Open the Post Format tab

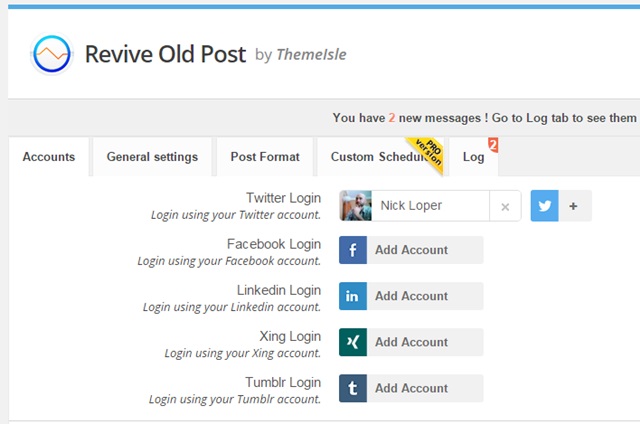pos(265,157)
